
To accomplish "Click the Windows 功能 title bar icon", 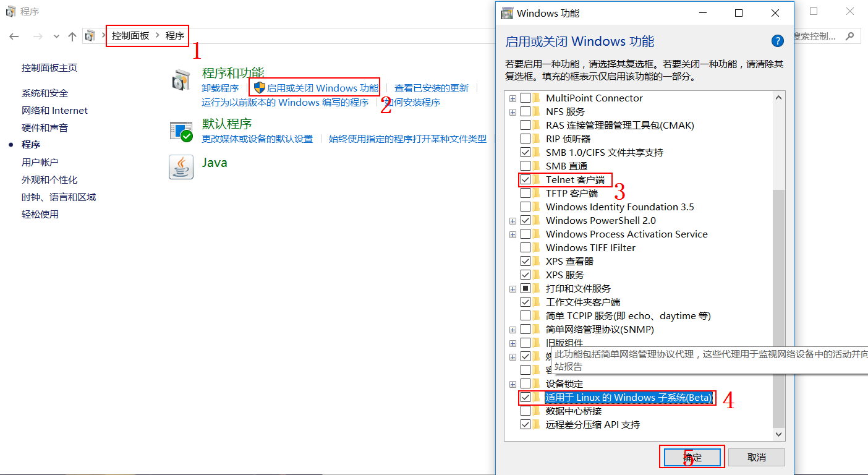I will [507, 13].
